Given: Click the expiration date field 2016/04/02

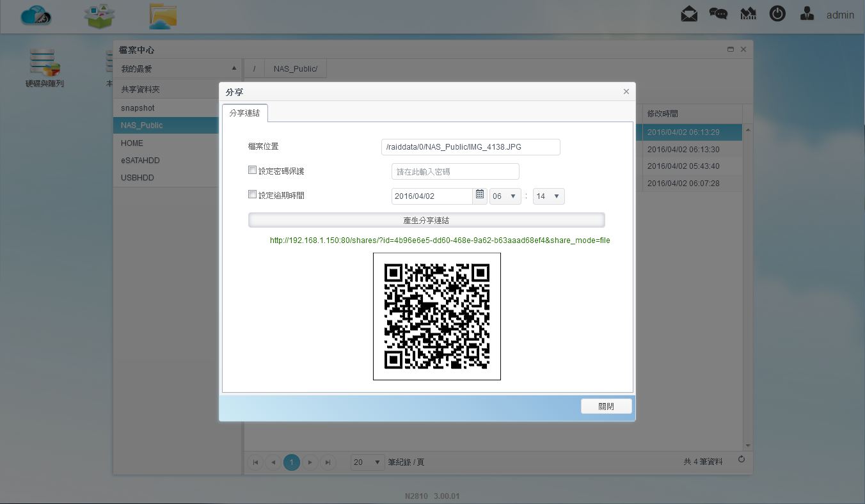Looking at the screenshot, I should (432, 196).
